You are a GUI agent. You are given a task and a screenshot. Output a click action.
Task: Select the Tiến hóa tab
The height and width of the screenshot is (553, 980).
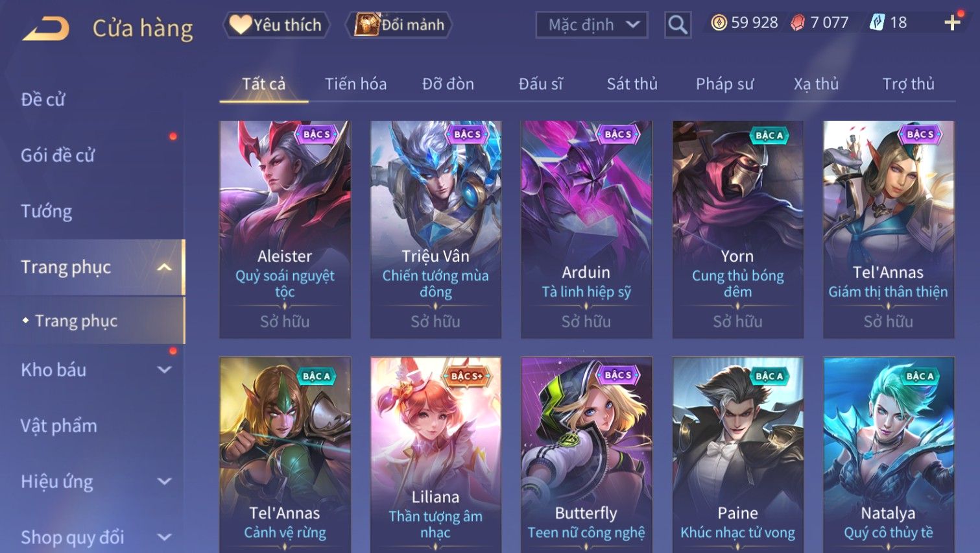click(x=355, y=84)
